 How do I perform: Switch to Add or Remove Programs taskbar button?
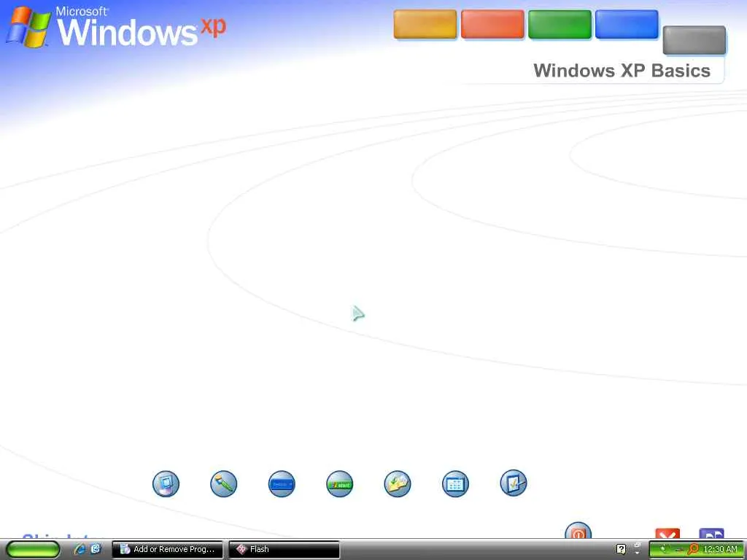[x=167, y=550]
